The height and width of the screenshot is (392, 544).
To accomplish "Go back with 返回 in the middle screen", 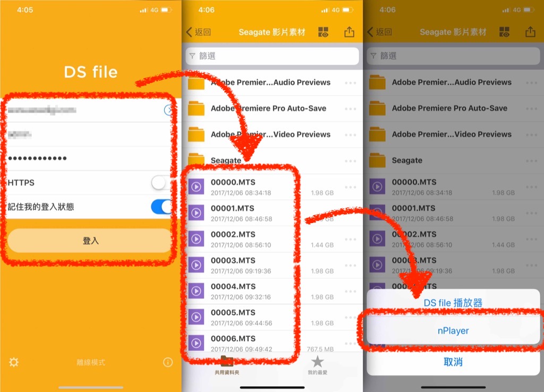I will tap(199, 32).
